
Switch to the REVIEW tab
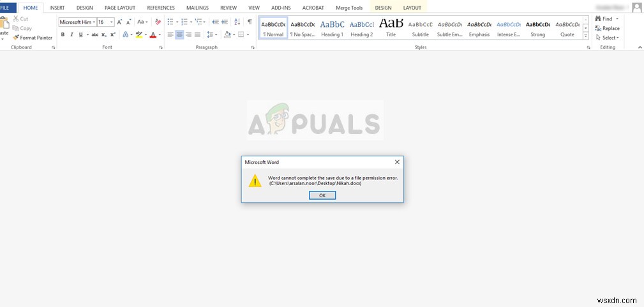tap(228, 8)
